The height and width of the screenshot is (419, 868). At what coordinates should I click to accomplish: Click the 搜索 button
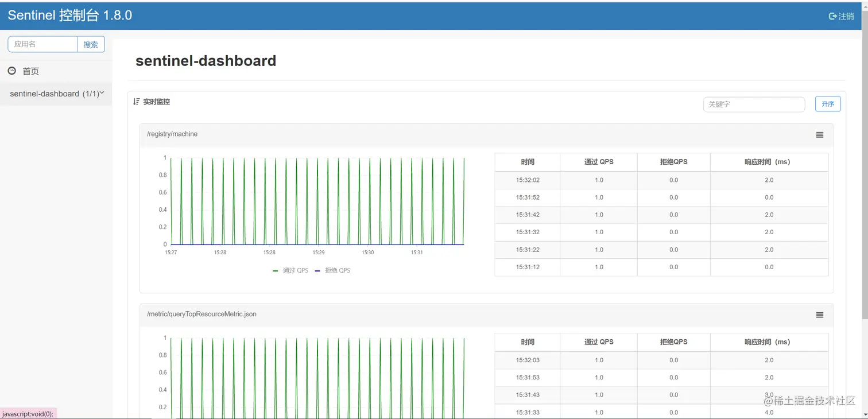[x=91, y=44]
